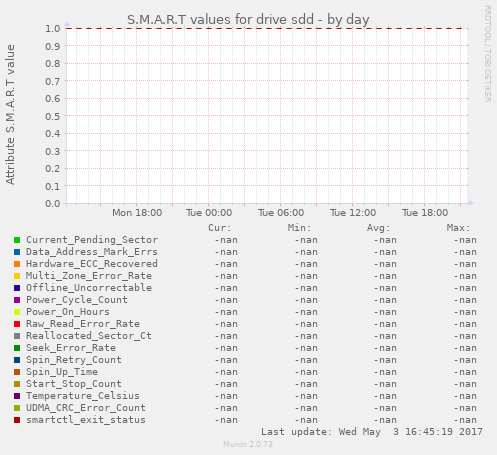The width and height of the screenshot is (497, 455).
Task: Click the Last update timestamp text
Action: (x=372, y=432)
